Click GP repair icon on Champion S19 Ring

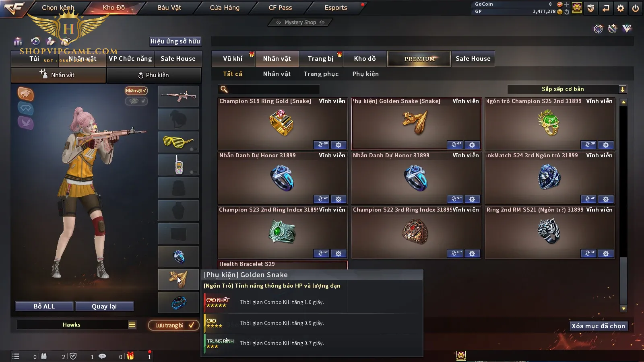(x=321, y=145)
